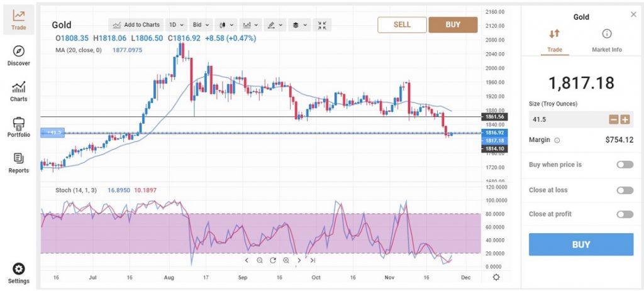The width and height of the screenshot is (644, 291).
Task: Toggle the Close at loss switch
Action: pyautogui.click(x=625, y=190)
